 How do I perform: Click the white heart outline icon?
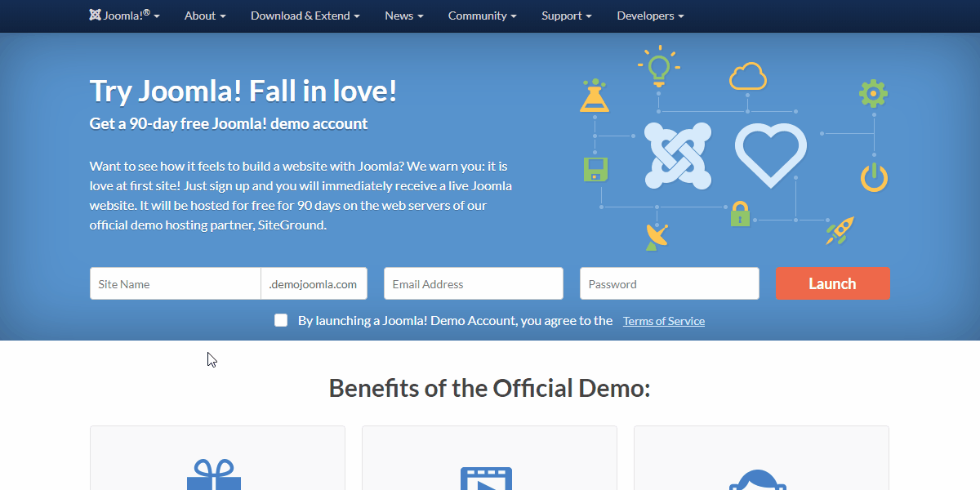point(771,155)
